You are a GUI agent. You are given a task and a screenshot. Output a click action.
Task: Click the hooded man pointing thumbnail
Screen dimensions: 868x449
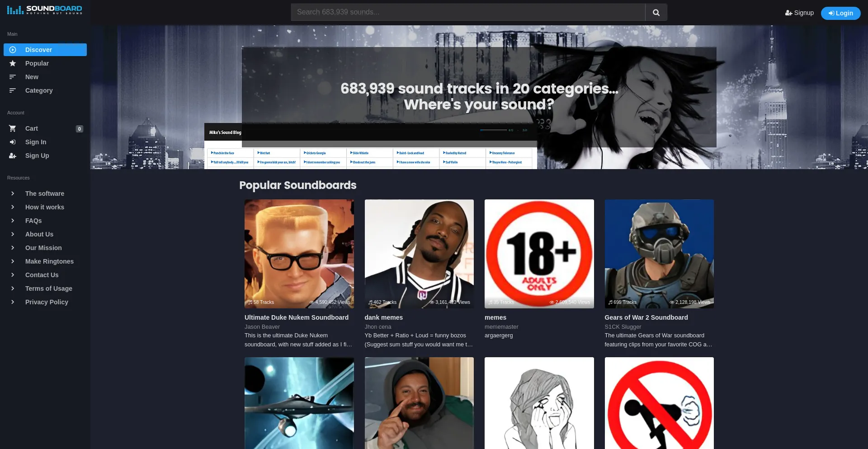tap(419, 403)
